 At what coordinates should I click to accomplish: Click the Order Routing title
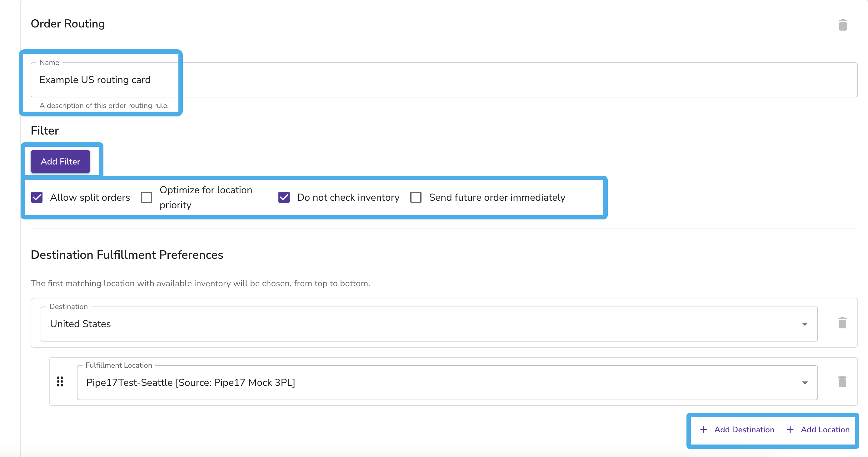pos(68,23)
